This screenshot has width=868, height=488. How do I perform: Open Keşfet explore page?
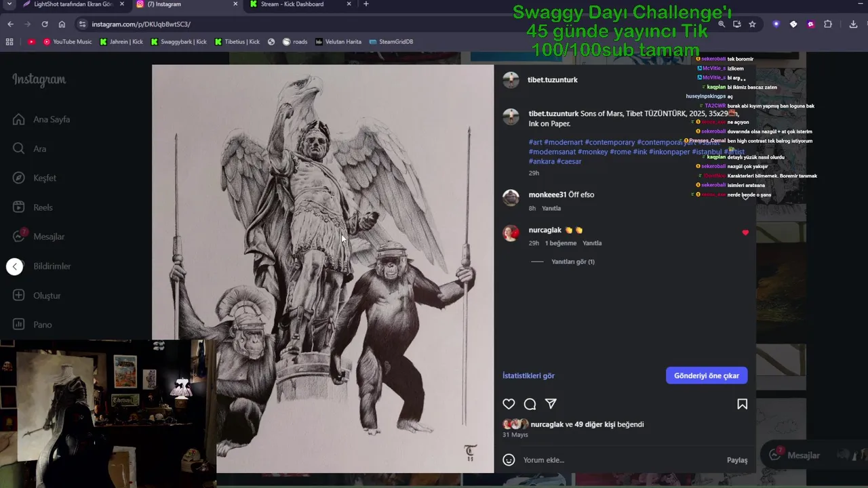[35, 178]
